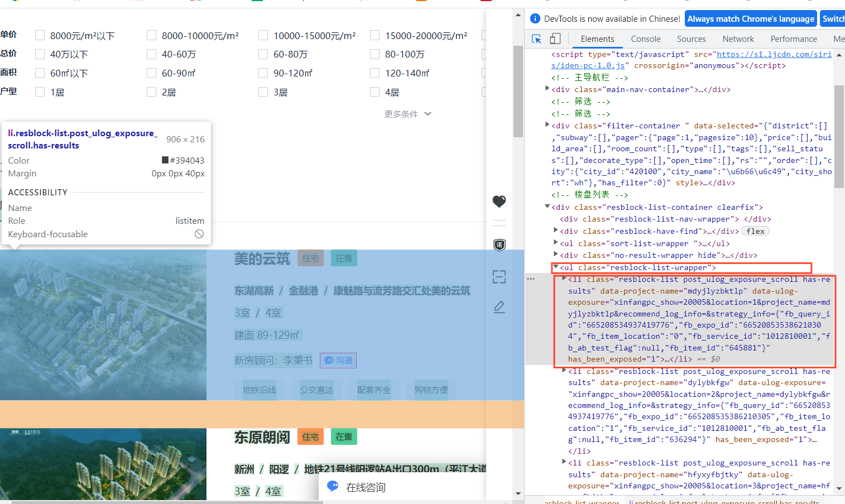Click the three-dots icon beside selected li node
845x504 pixels.
coord(531,279)
